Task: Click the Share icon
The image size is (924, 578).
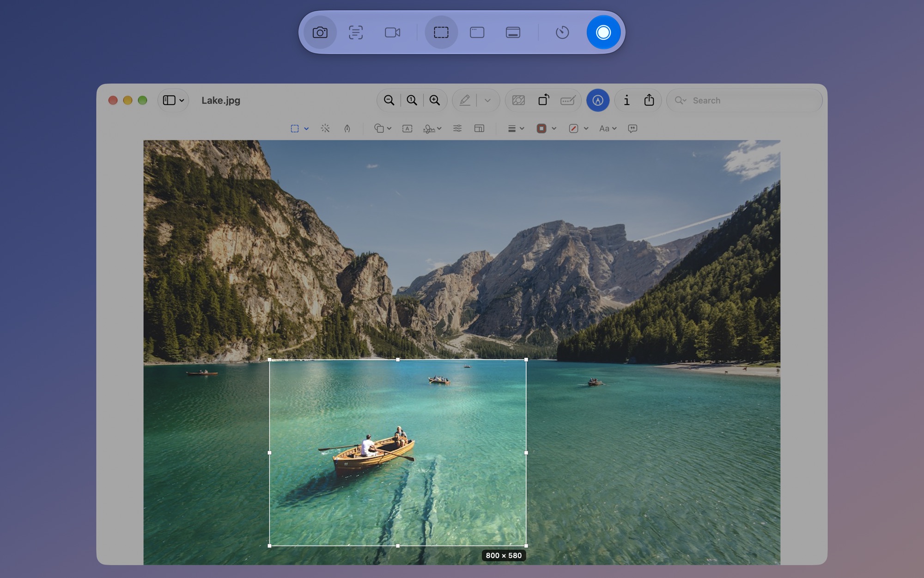Action: 649,100
